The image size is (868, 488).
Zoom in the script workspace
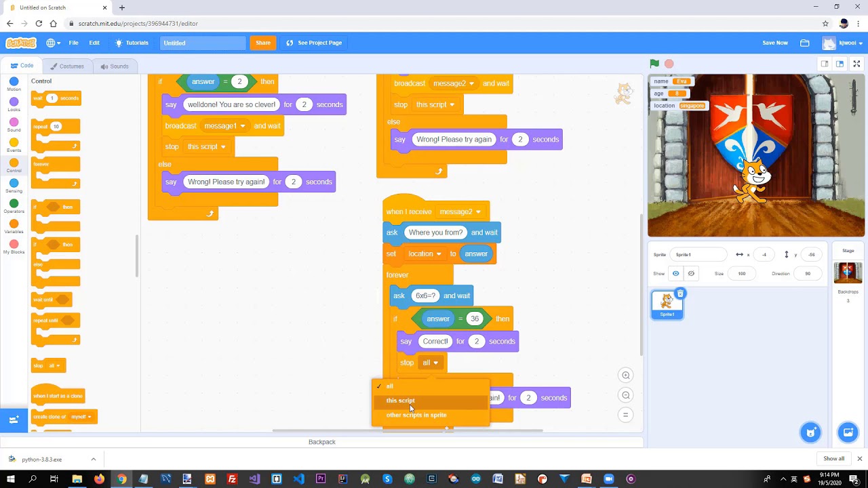(x=626, y=375)
